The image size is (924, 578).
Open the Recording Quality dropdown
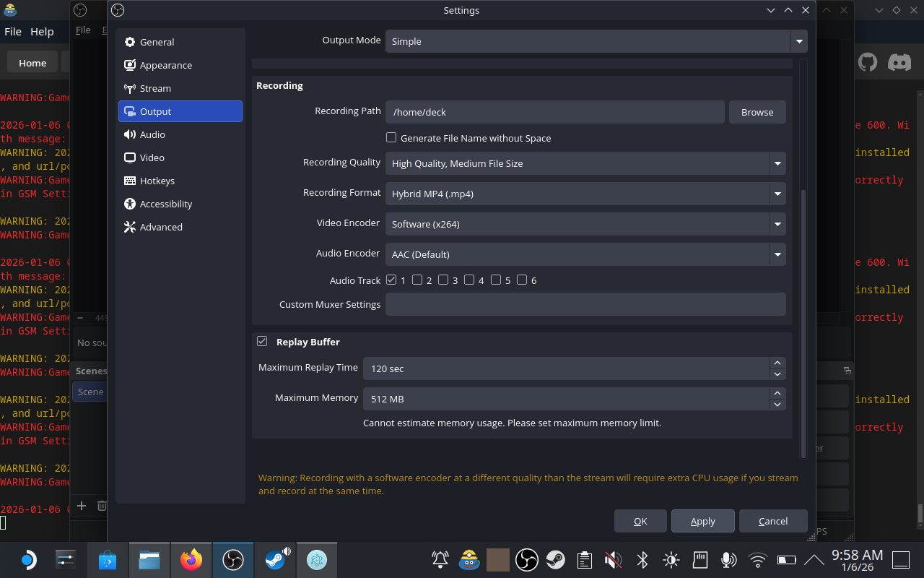coord(585,163)
